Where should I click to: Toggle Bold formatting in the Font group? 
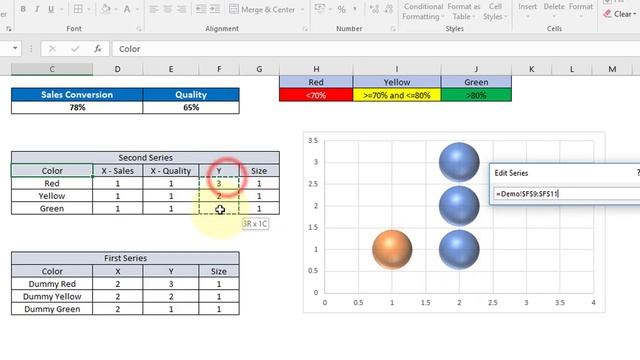pyautogui.click(x=23, y=9)
